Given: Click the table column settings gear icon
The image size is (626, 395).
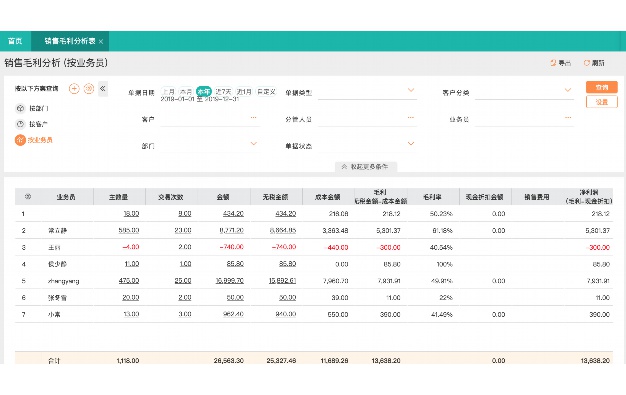Looking at the screenshot, I should 28,197.
